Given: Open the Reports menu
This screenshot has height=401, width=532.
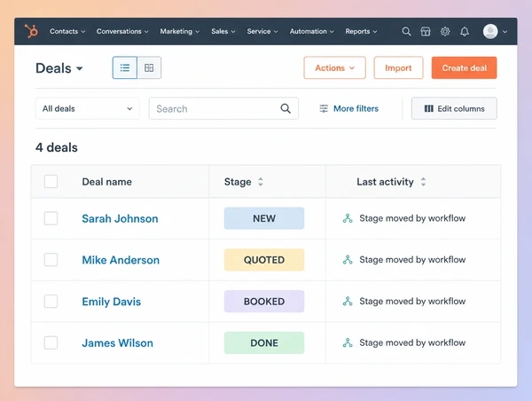Looking at the screenshot, I should [361, 31].
